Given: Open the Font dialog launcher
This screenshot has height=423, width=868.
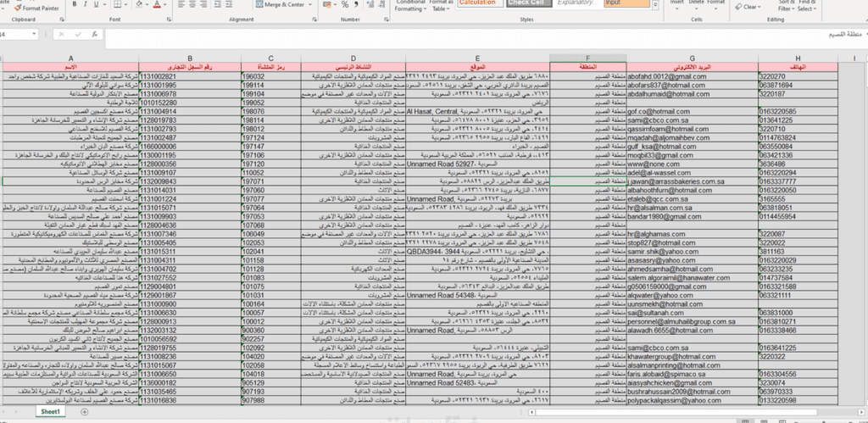Looking at the screenshot, I should click(x=170, y=19).
